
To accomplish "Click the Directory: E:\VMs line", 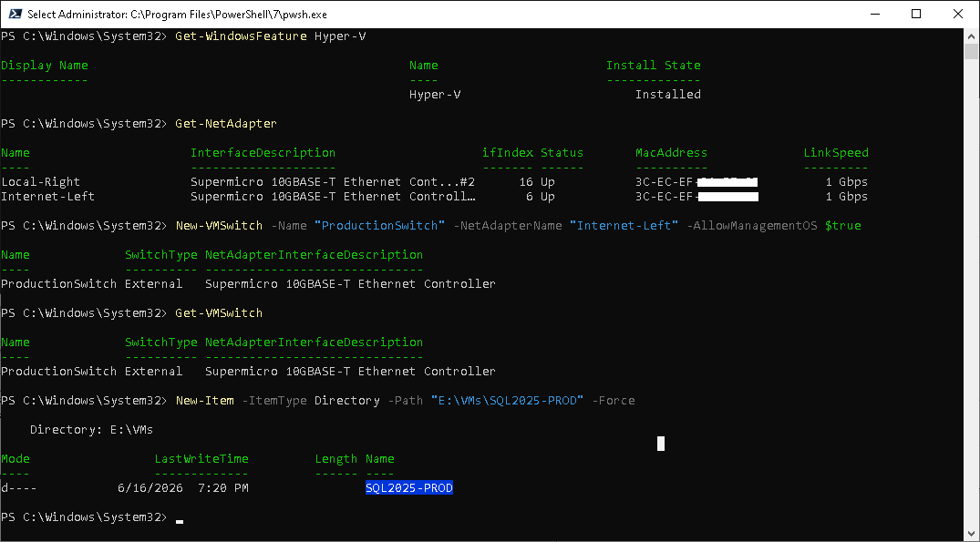I will (x=91, y=430).
